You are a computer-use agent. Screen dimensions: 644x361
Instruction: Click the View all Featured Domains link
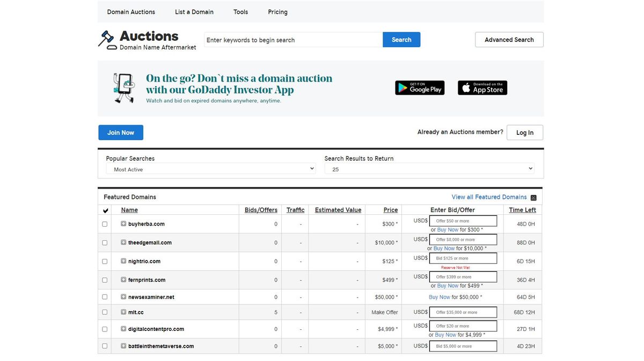point(489,197)
